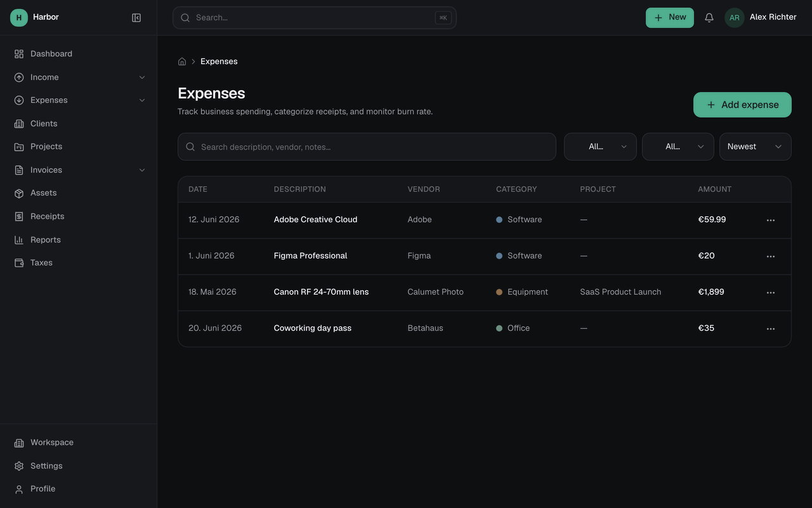The image size is (812, 508).
Task: Click the ⌘K shortcut badge
Action: (443, 18)
